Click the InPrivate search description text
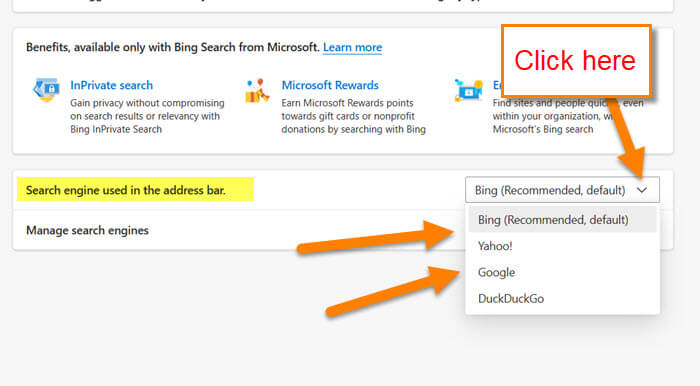This screenshot has height=386, width=700. pos(147,116)
